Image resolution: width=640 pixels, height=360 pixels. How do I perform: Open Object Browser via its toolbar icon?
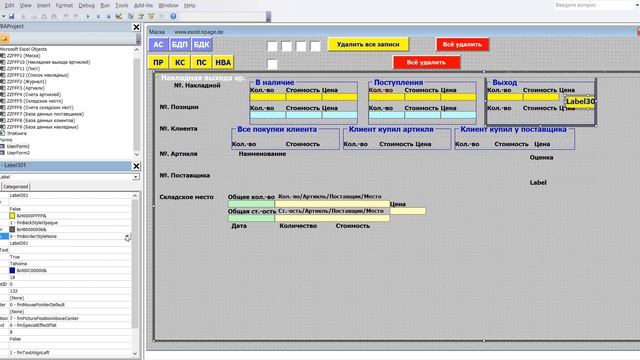click(151, 16)
